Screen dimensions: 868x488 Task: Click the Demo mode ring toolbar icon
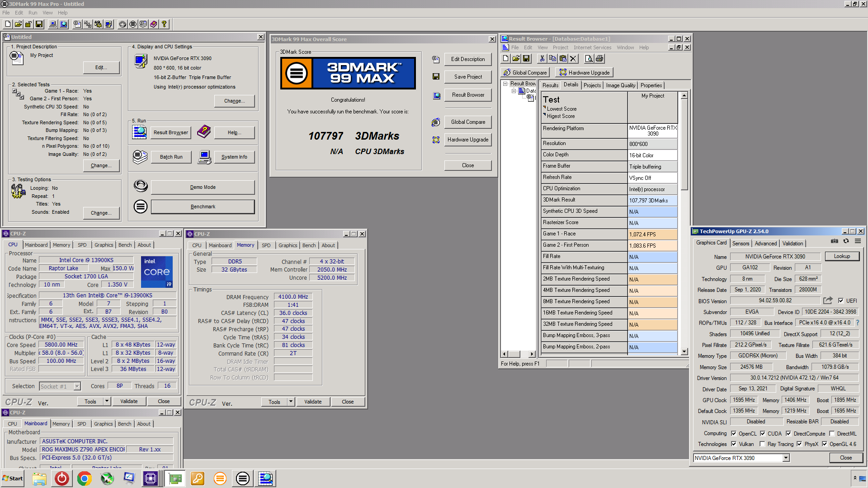pyautogui.click(x=123, y=24)
